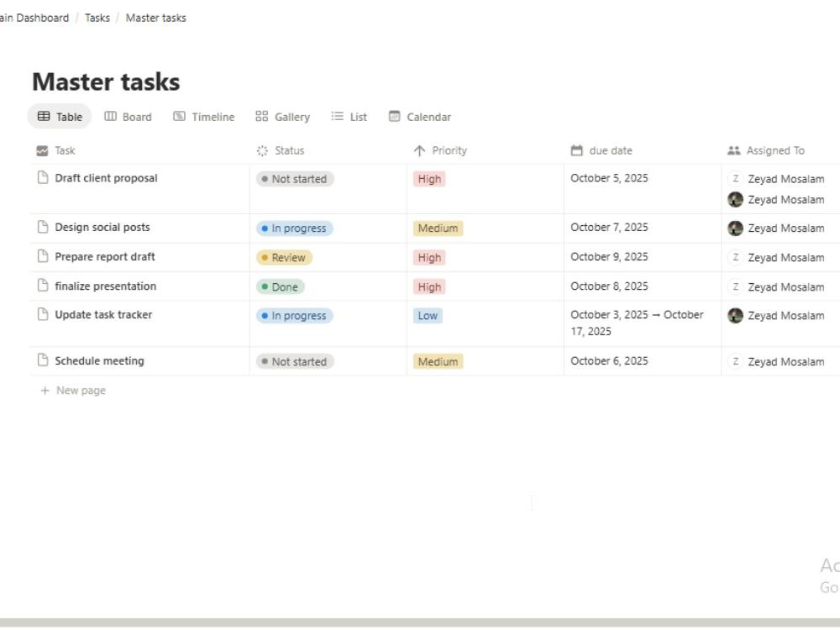
Task: Click the plus icon beside New page
Action: pos(45,391)
